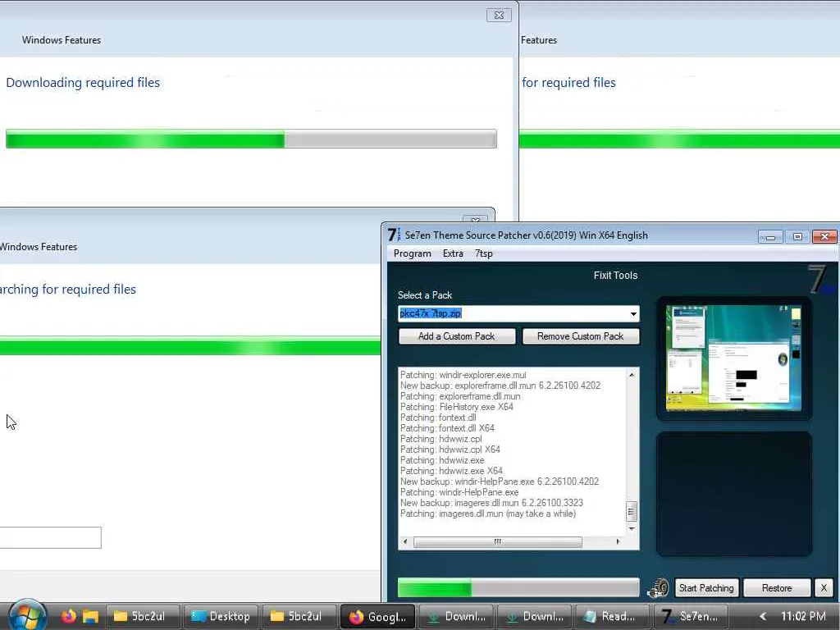Screen dimensions: 840x630
Task: Click log line 'Patching: imageres.dll.mun (may take a while)'
Action: click(x=488, y=514)
